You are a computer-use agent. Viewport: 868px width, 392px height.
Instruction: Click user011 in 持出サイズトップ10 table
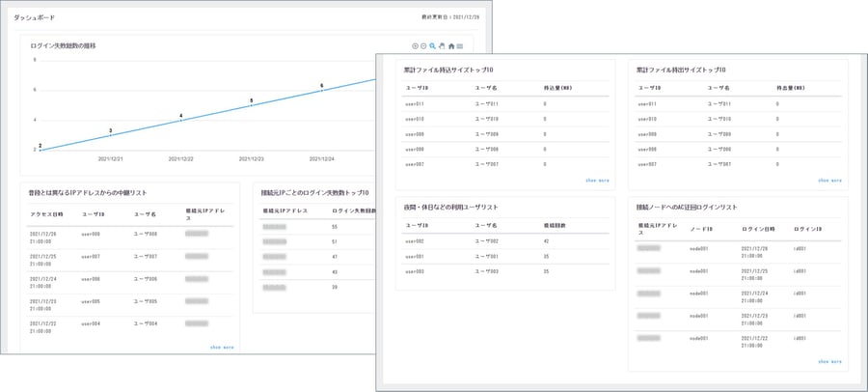point(648,104)
